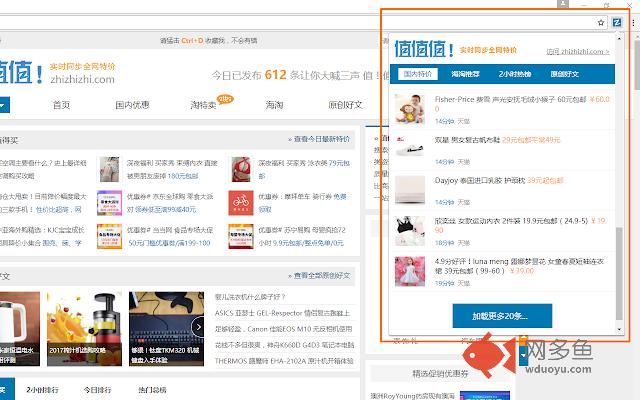Open 原创好文 in site navigation
This screenshot has width=640, height=400.
click(345, 105)
